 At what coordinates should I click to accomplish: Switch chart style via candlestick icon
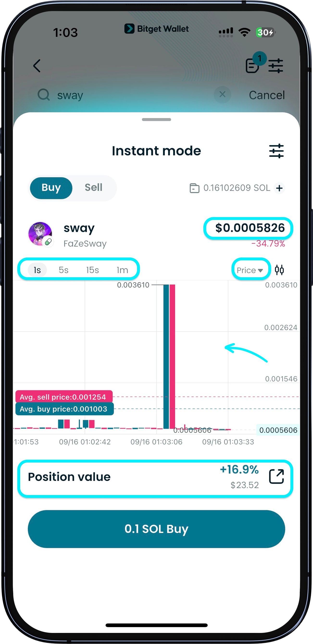(x=279, y=270)
